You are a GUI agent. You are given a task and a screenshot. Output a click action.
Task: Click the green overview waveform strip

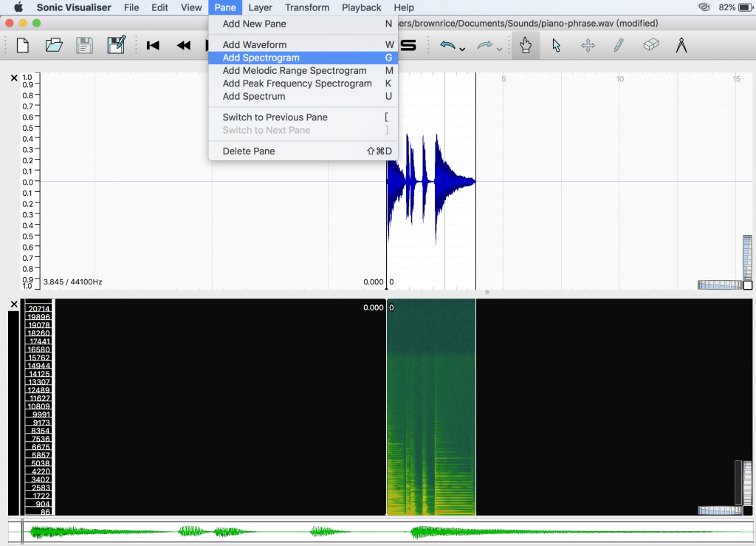point(381,532)
